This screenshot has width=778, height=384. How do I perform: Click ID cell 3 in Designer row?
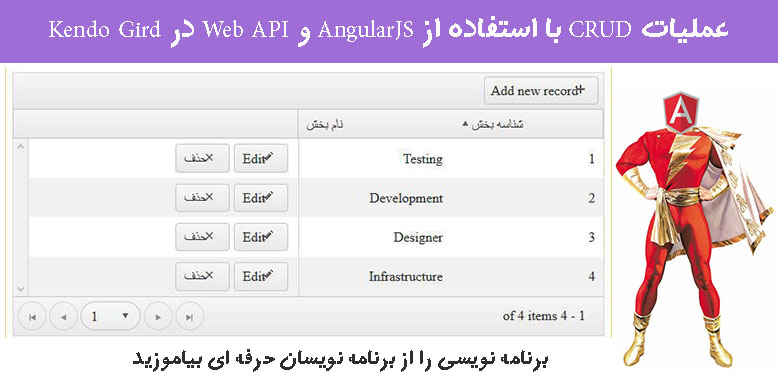coord(591,238)
